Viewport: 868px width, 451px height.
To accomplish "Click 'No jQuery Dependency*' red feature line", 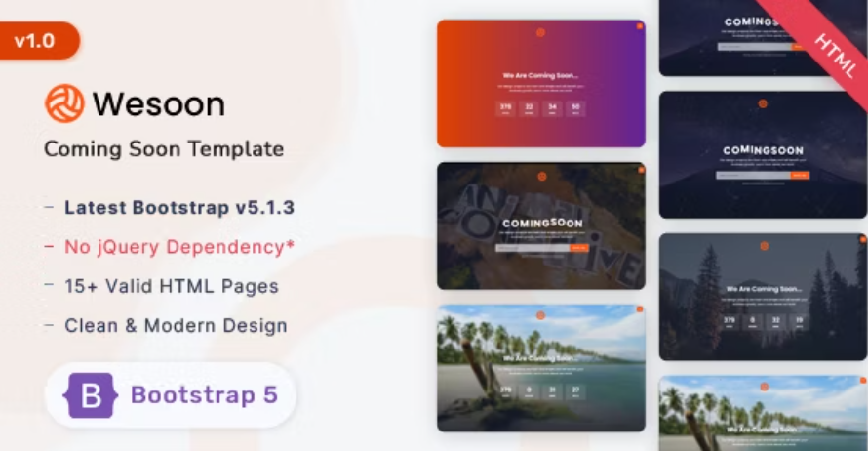I will [x=179, y=247].
